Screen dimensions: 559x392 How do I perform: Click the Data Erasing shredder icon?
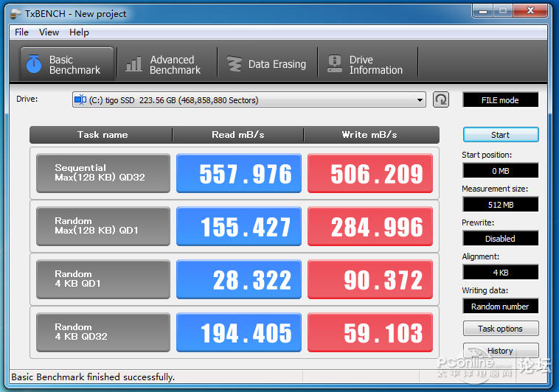(235, 65)
